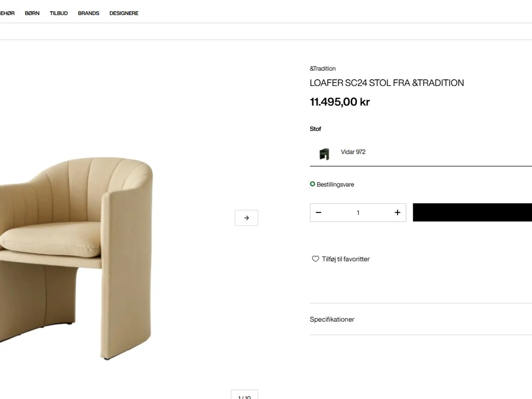The width and height of the screenshot is (532, 399).
Task: Click the green Bestillingsvare status circle
Action: pos(313,184)
